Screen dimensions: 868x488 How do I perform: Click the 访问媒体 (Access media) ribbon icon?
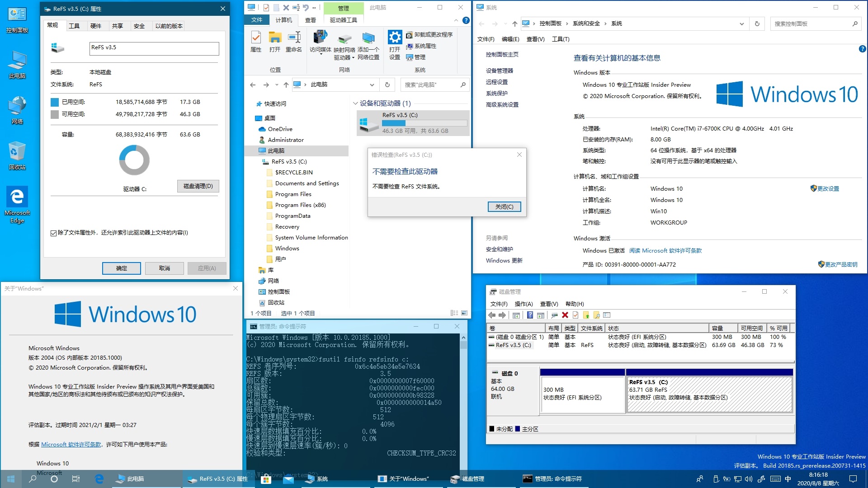click(x=321, y=42)
